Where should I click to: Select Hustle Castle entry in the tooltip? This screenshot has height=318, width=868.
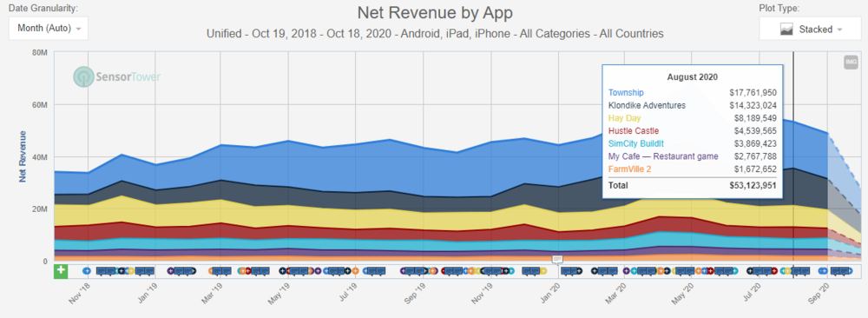point(634,130)
